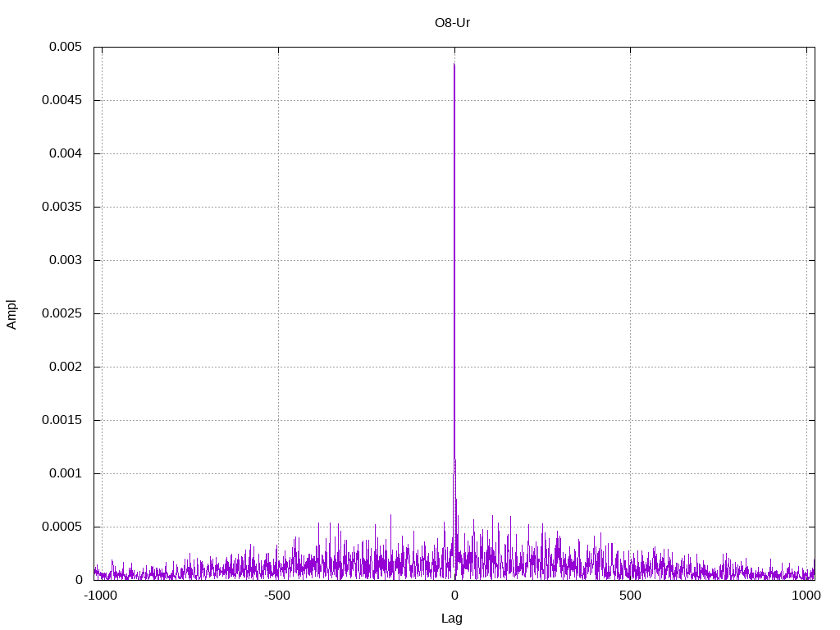Click the -500 x-axis tick label
This screenshot has height=630, width=840.
tap(277, 596)
